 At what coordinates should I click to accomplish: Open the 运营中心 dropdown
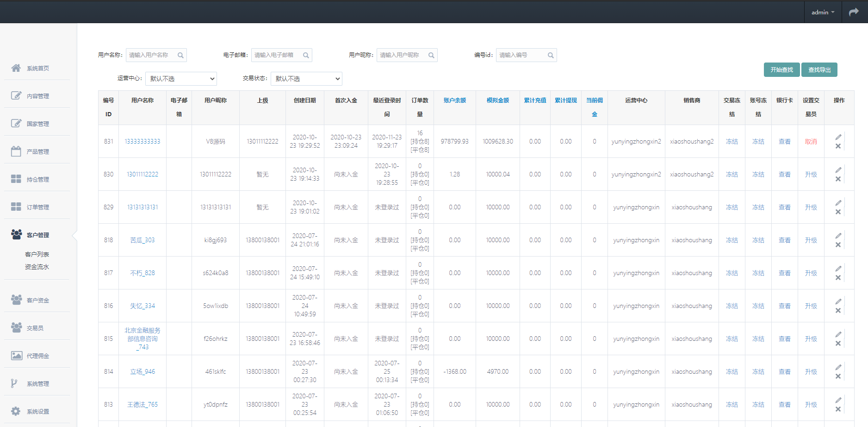(181, 78)
